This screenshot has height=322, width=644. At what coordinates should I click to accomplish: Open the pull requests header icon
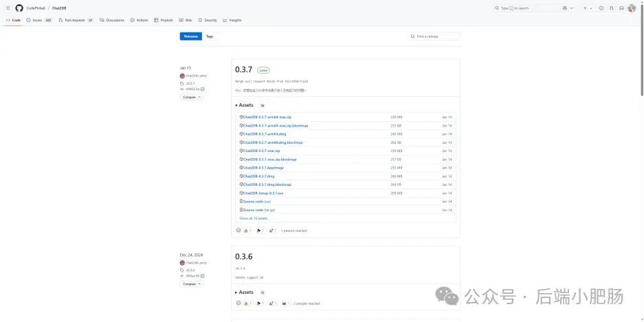pyautogui.click(x=612, y=8)
